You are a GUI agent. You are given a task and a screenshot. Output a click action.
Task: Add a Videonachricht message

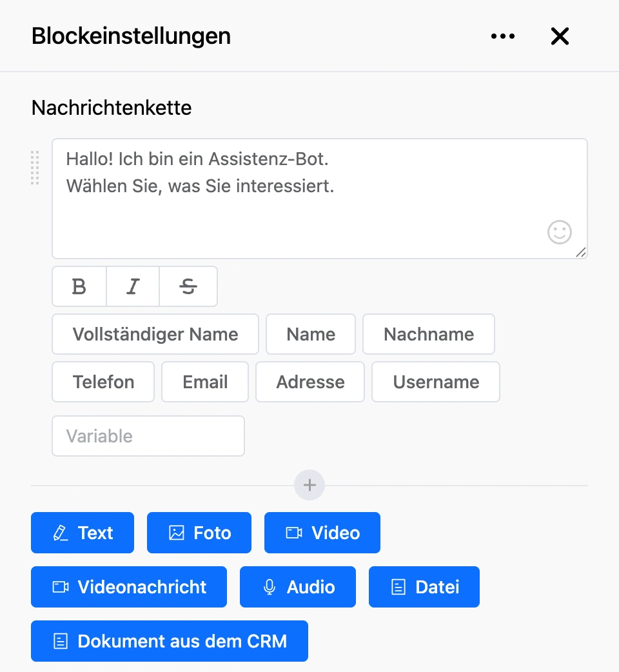click(129, 587)
